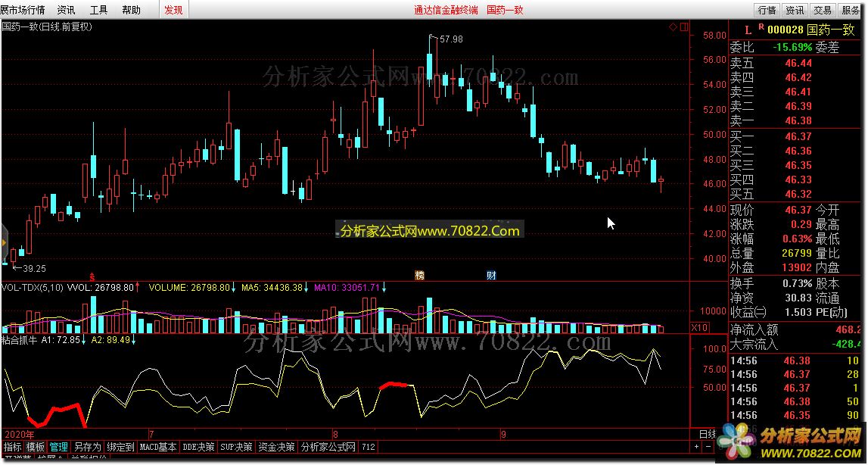Open the 发现 menu item
Image resolution: width=868 pixels, height=465 pixels.
tap(173, 10)
